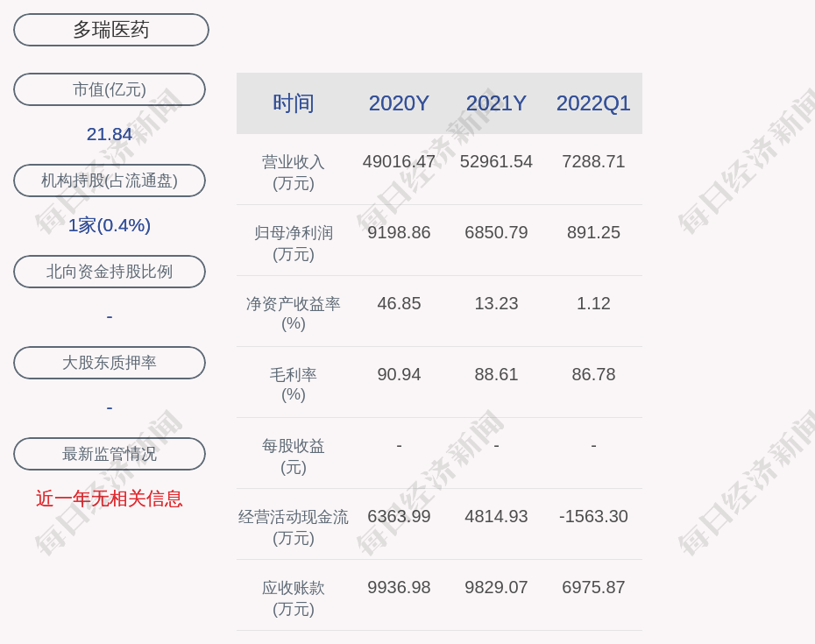This screenshot has height=644, width=815.
Task: Select the 2022Q1 column header
Action: click(x=593, y=103)
